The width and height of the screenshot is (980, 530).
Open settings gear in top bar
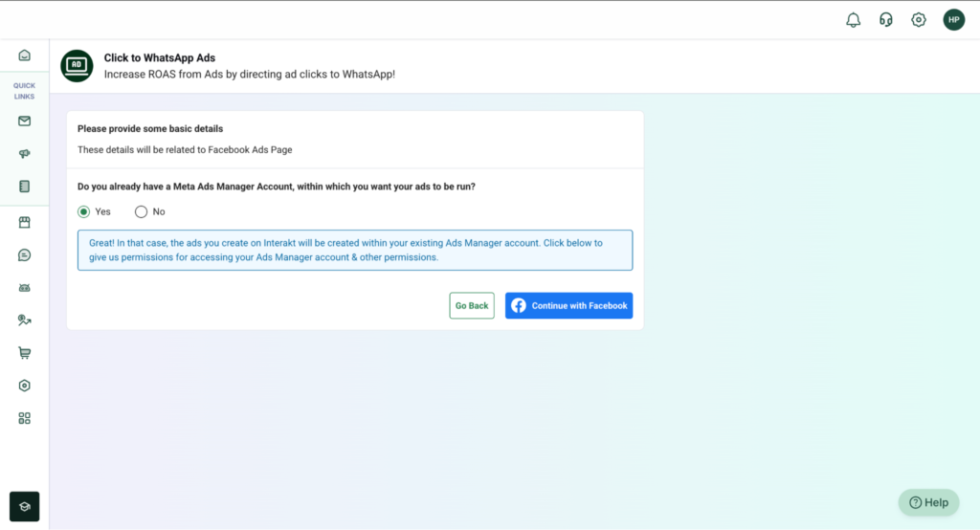[918, 20]
